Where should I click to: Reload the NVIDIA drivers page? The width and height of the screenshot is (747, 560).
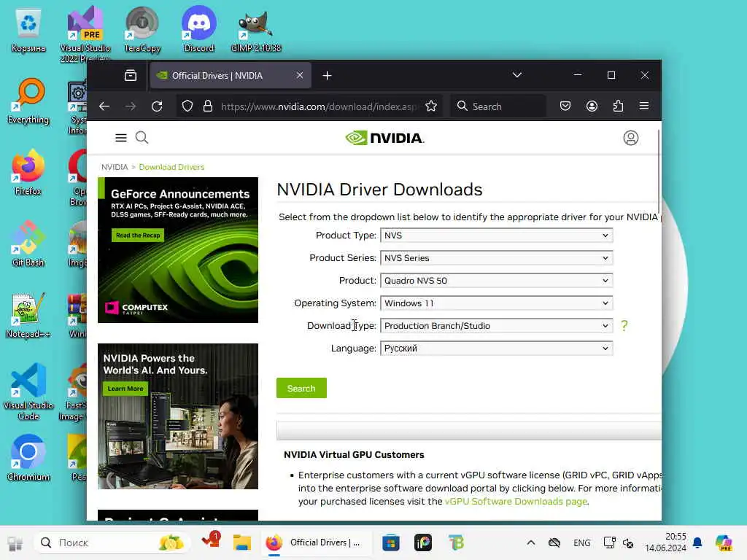coord(157,106)
